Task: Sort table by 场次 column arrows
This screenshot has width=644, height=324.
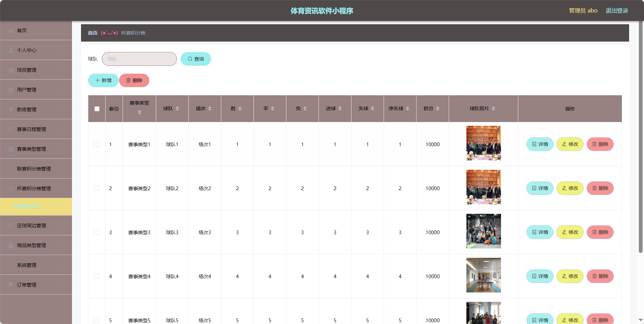Action: pyautogui.click(x=210, y=109)
